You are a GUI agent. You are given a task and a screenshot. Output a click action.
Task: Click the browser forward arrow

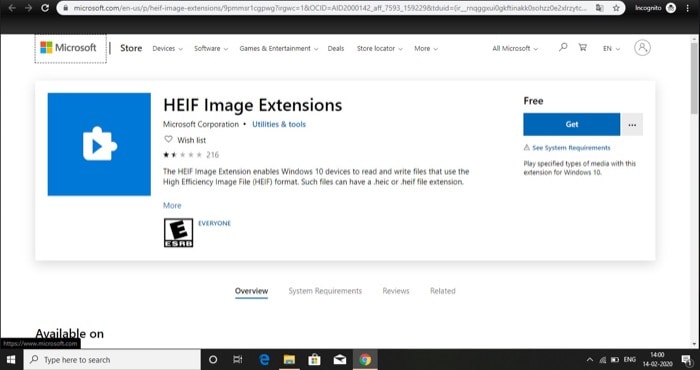click(x=29, y=8)
